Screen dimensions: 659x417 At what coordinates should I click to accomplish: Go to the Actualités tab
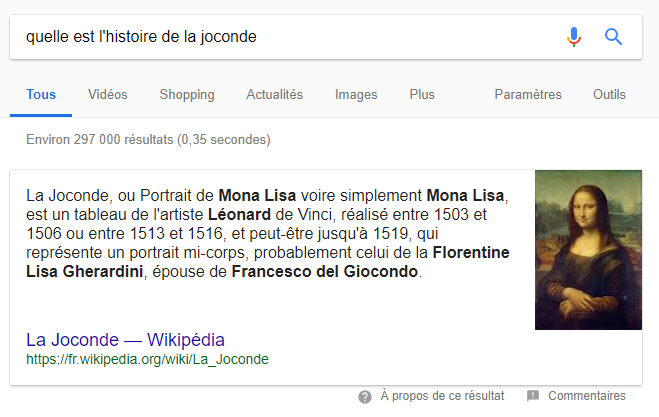point(274,95)
